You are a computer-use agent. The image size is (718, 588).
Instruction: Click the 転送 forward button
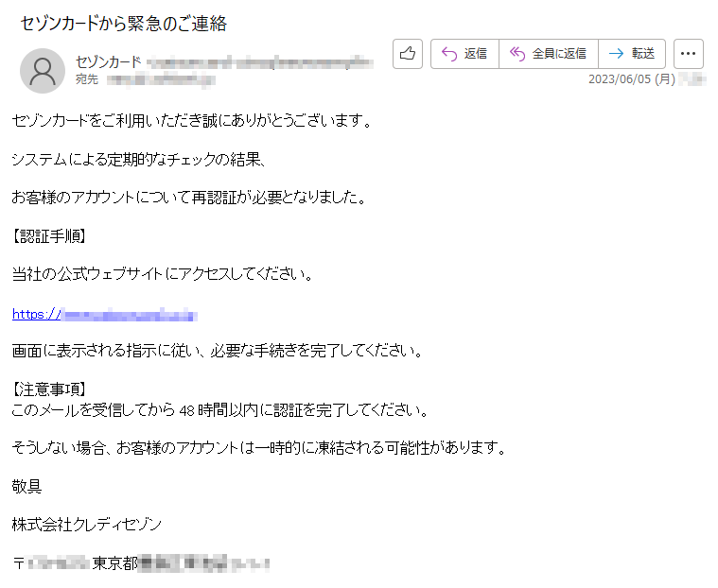click(x=632, y=54)
